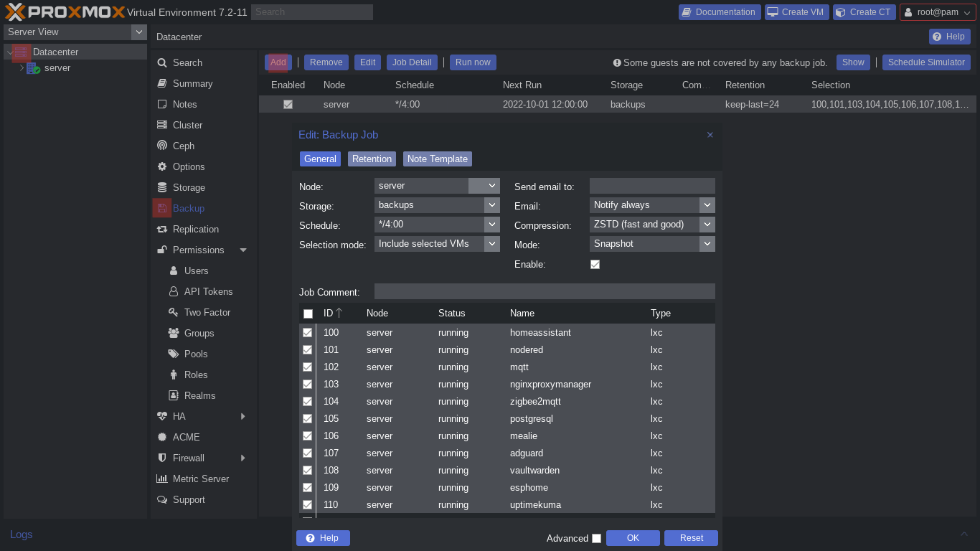Screen dimensions: 980x551
Task: Open the Email notify dropdown
Action: tap(707, 205)
